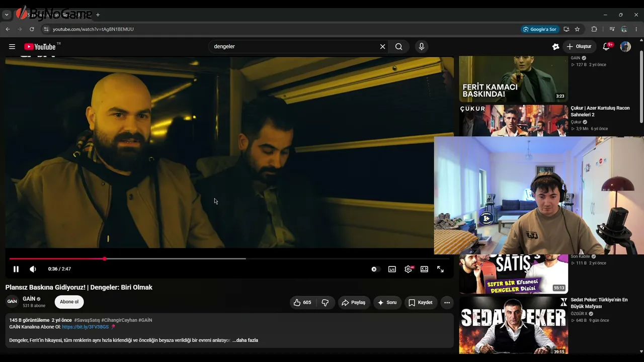Expand description with '...daha fazla'
Screen dimensions: 644x362
(x=246, y=340)
